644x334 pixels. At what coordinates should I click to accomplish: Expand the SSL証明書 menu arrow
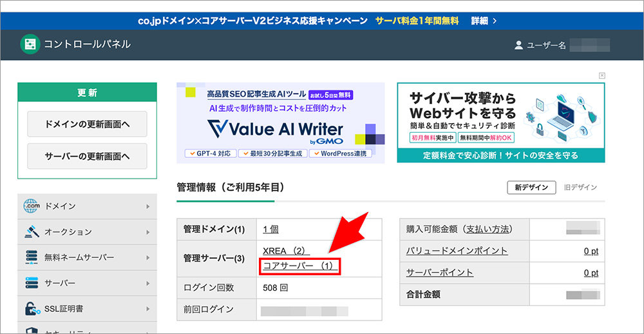(x=148, y=309)
